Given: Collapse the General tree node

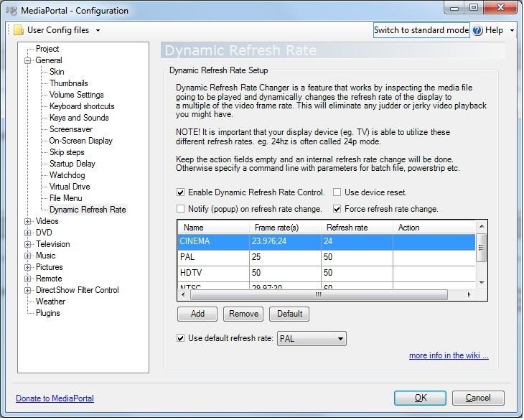Looking at the screenshot, I should coord(28,61).
